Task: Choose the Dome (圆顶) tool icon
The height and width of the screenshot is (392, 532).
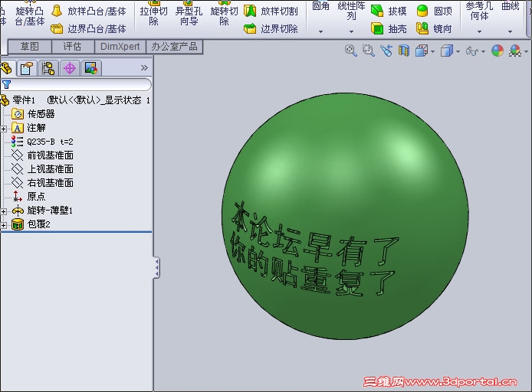Action: pyautogui.click(x=422, y=11)
